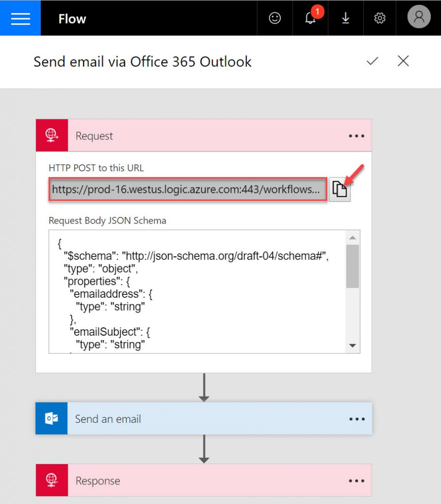Click the smiley feedback icon
441x504 pixels.
coord(275,18)
